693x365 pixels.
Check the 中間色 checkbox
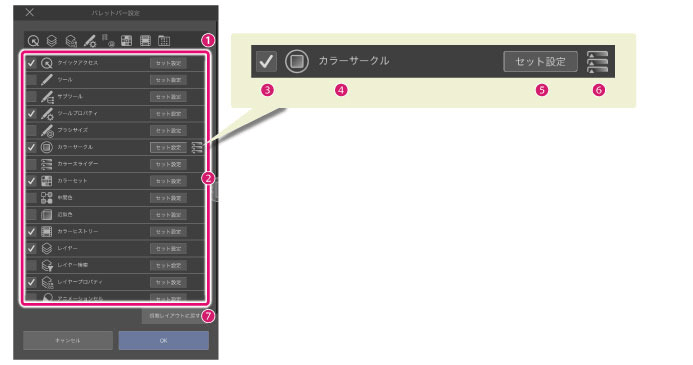tap(31, 198)
